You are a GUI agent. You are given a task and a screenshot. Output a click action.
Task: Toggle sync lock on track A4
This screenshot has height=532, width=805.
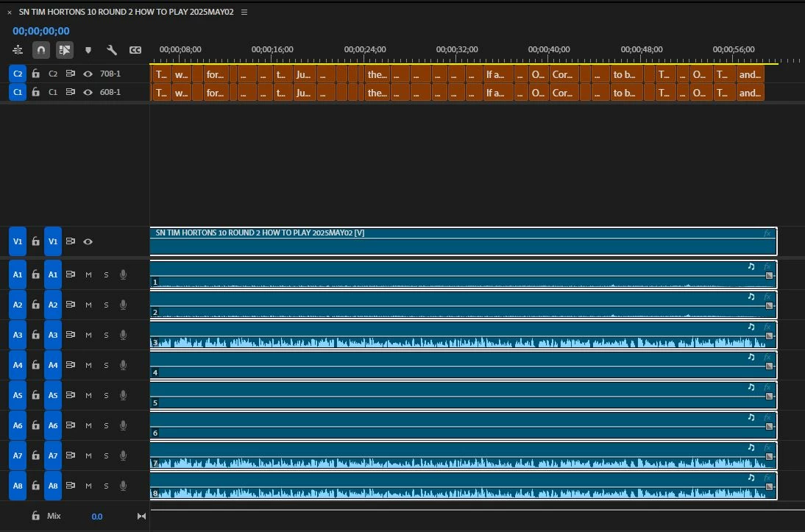pyautogui.click(x=71, y=365)
